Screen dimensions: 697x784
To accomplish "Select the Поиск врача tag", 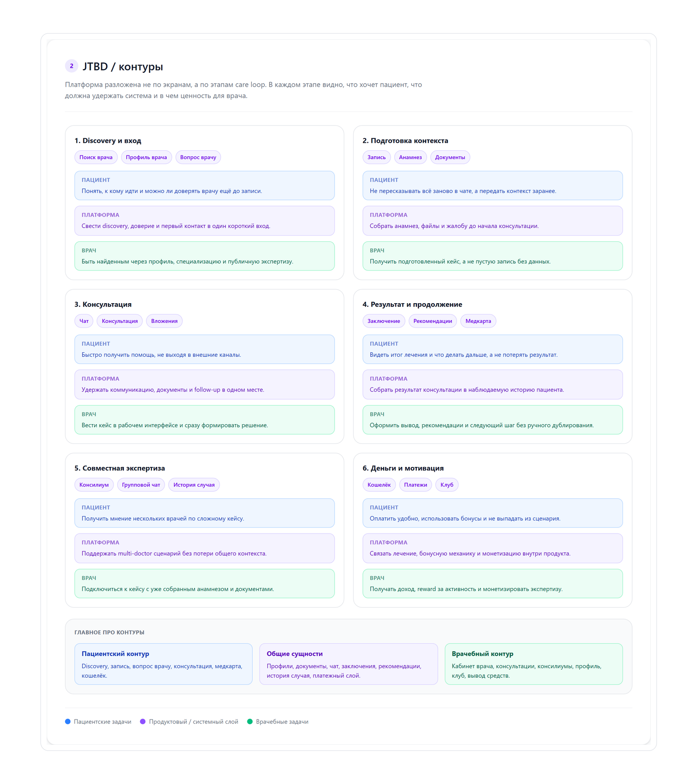I will pos(96,157).
